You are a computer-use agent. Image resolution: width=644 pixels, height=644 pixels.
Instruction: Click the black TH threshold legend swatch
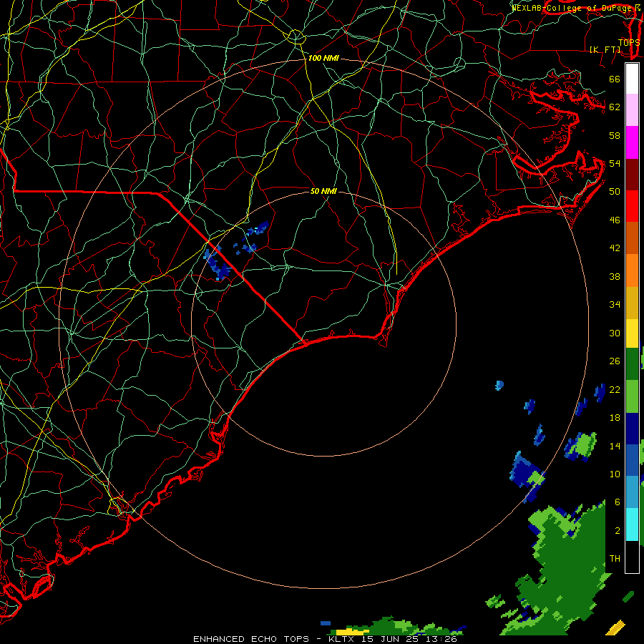pyautogui.click(x=632, y=556)
